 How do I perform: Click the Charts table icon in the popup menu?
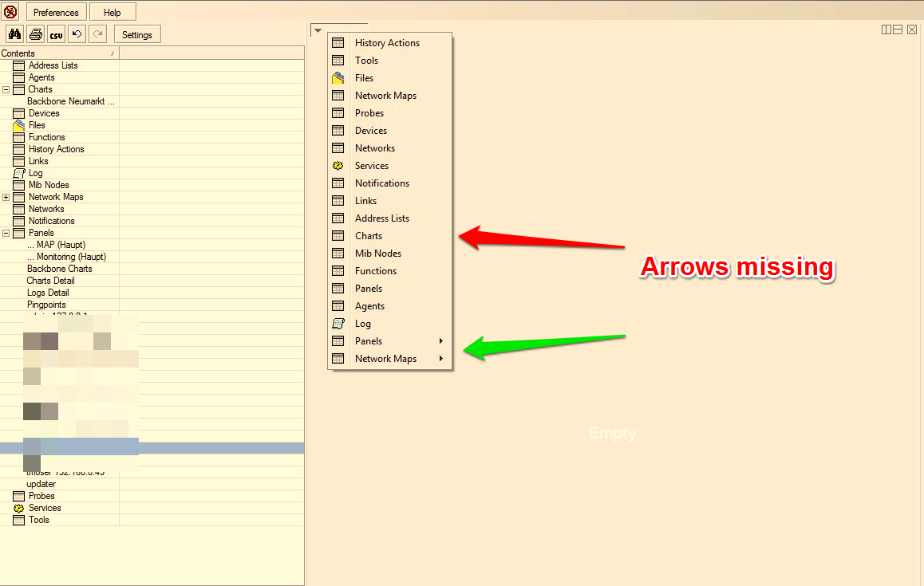(338, 235)
